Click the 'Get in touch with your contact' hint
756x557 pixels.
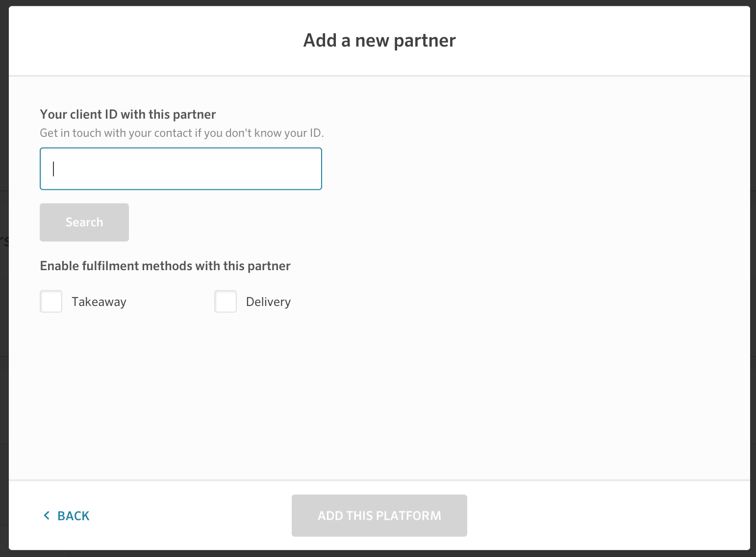coord(182,133)
